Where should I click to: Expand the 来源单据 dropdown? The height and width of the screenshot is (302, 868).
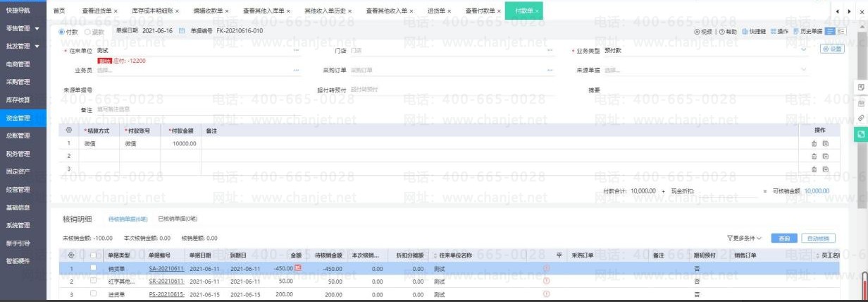[804, 70]
